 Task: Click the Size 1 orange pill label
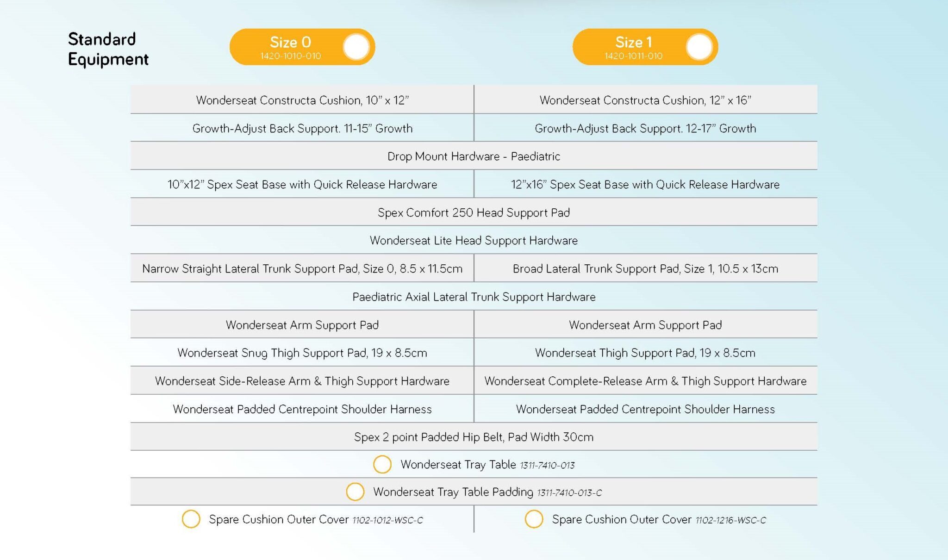pos(633,47)
